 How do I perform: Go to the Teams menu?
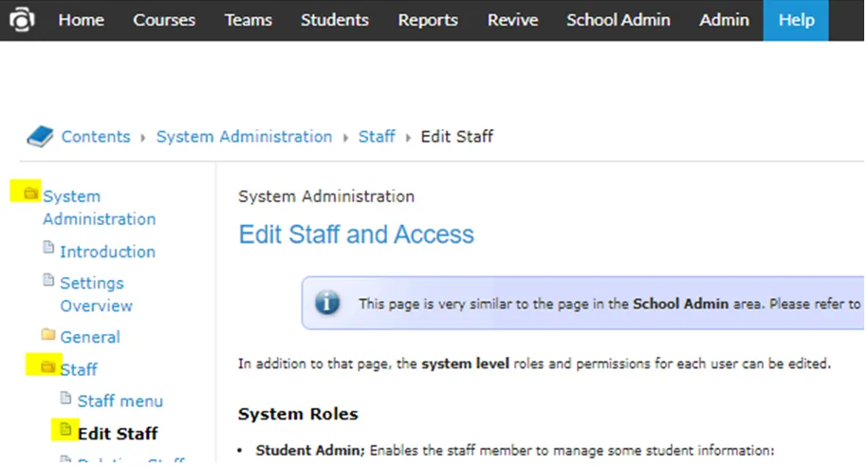248,20
